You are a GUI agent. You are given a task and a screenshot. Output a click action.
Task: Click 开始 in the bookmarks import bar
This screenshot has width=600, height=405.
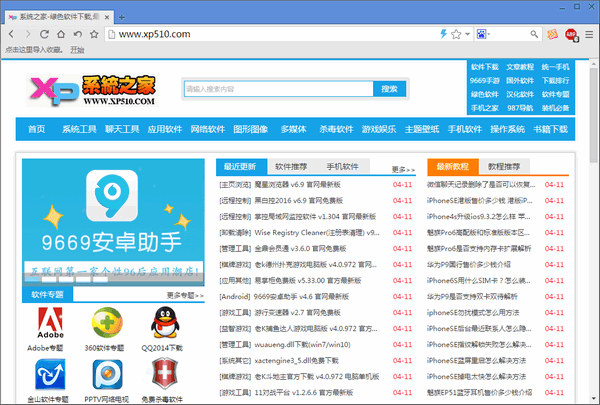point(77,50)
